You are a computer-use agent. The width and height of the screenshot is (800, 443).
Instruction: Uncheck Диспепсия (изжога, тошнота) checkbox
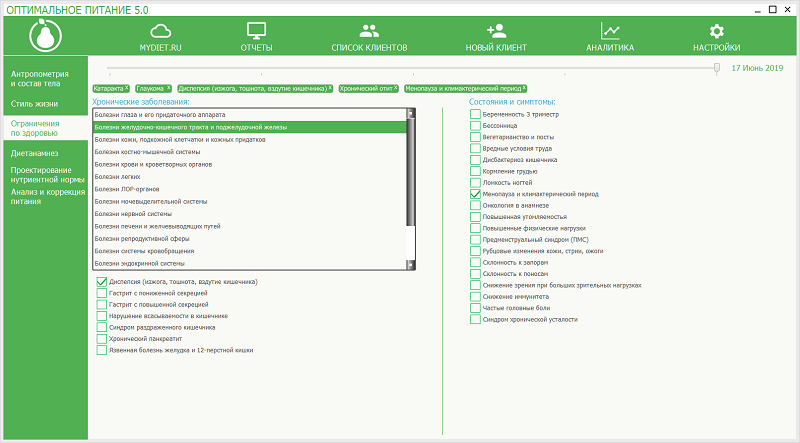pos(102,282)
